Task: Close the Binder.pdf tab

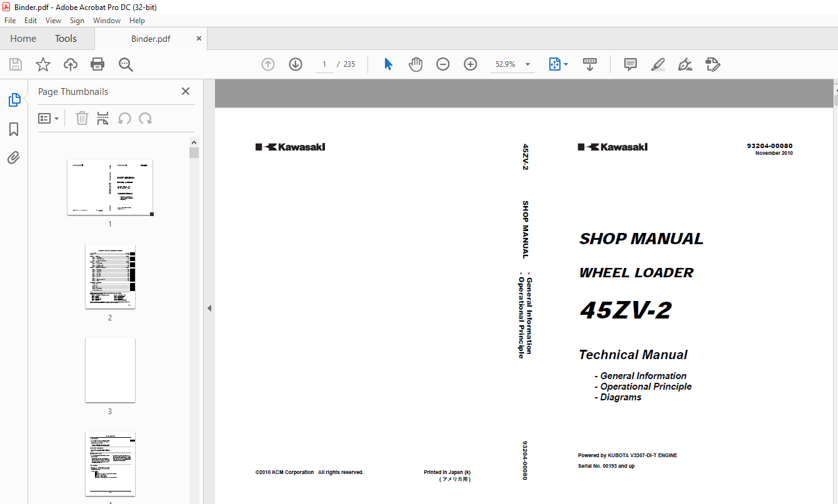Action: pos(199,39)
